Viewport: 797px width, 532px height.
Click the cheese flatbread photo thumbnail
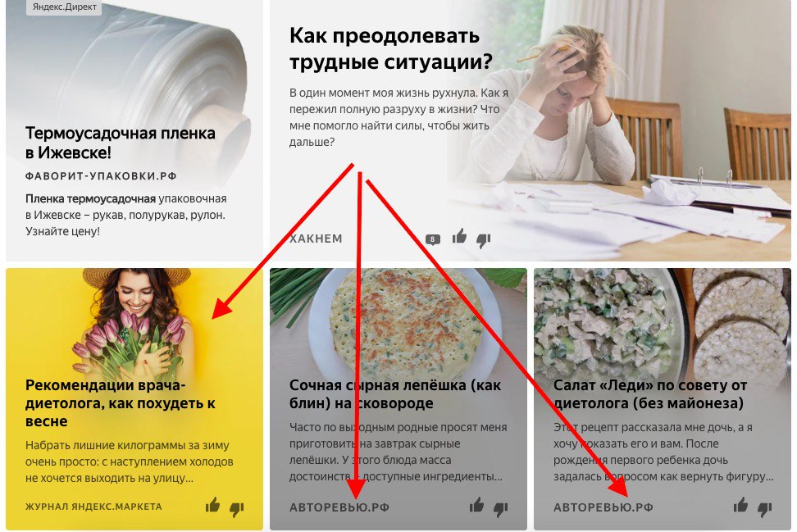(x=398, y=321)
